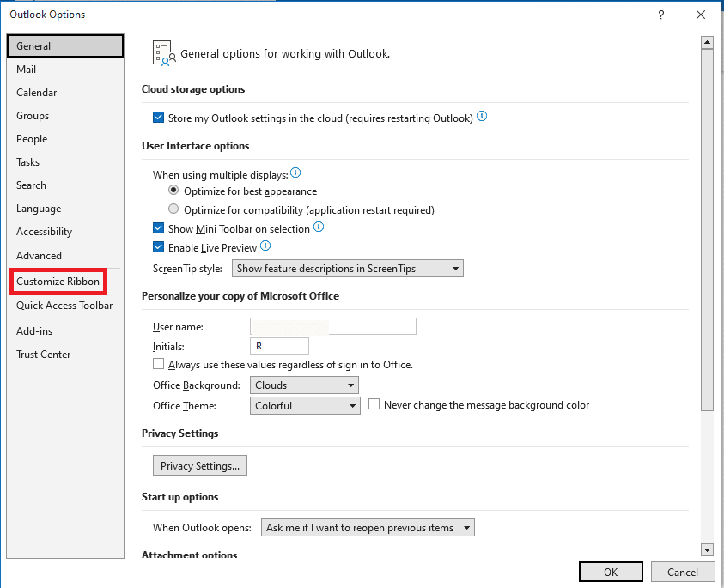Open the ScreenTip style dropdown
This screenshot has height=588, width=724.
coord(347,269)
